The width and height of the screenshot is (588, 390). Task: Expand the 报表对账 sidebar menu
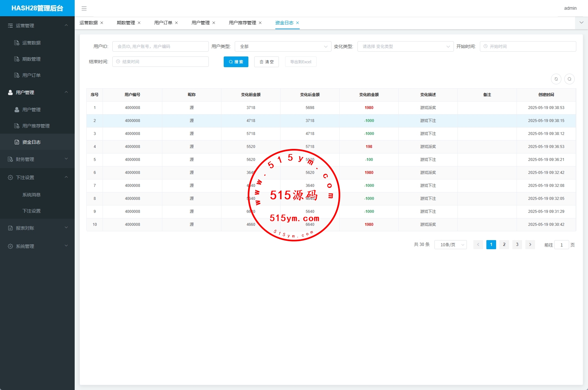pyautogui.click(x=37, y=228)
